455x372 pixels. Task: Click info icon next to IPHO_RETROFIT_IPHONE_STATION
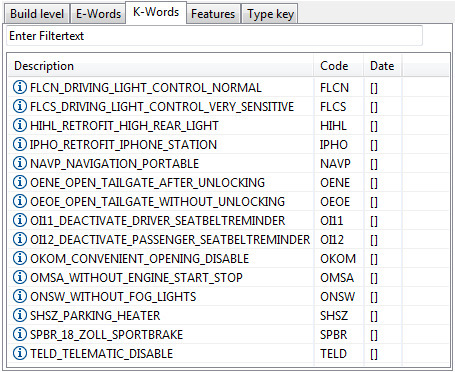(20, 144)
